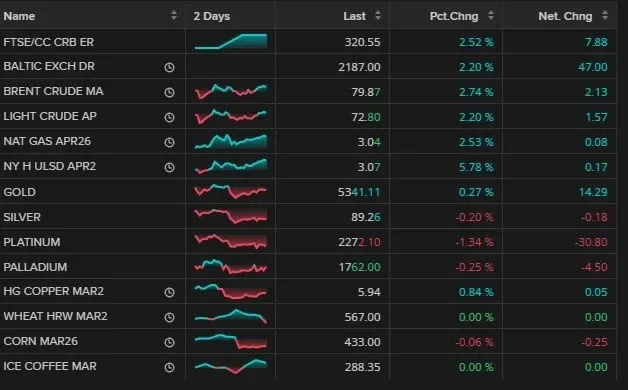Screen dimensions: 628x390
Task: Click the clock icon on the WHEAT HRW MAR2 row
Action: tap(169, 318)
